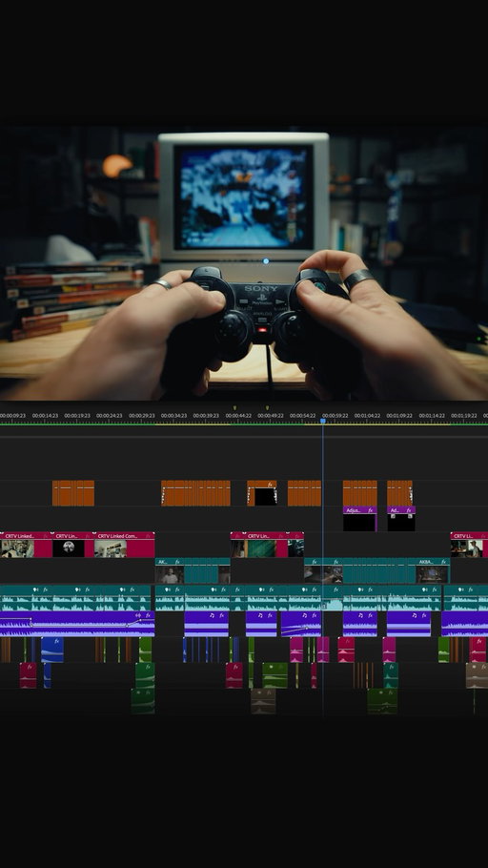Select the "AKBA..." teal video clip
488x868 pixels.
[433, 570]
